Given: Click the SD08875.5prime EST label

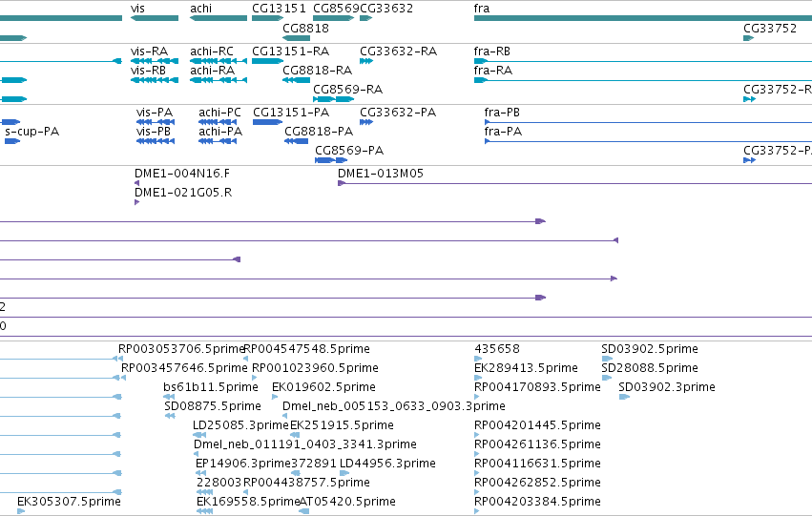Looking at the screenshot, I should [213, 406].
